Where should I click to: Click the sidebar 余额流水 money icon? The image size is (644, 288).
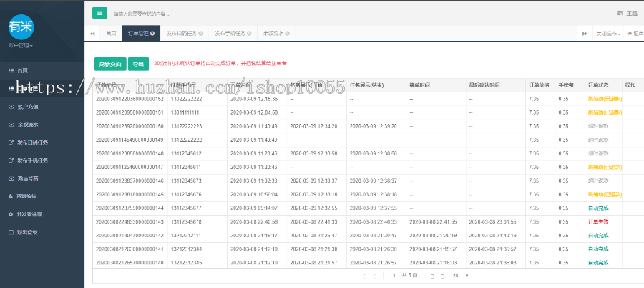point(11,124)
